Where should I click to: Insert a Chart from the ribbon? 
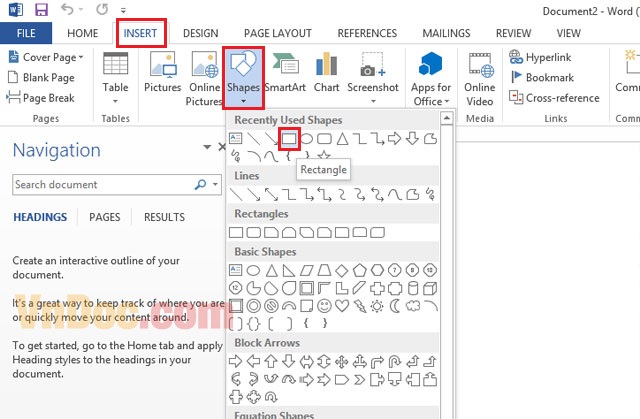(x=328, y=75)
